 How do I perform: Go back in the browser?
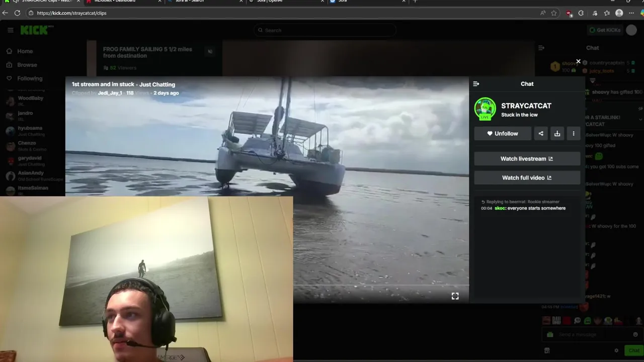click(6, 13)
